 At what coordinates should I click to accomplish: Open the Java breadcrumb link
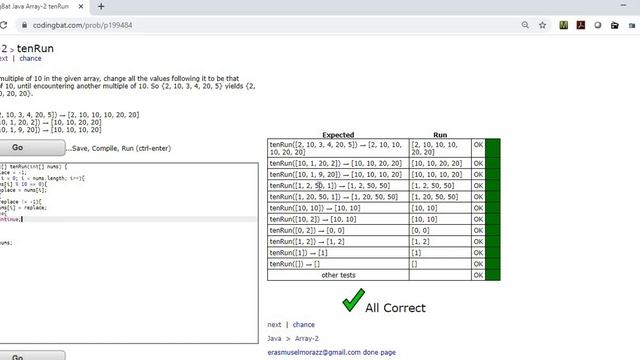tap(274, 338)
